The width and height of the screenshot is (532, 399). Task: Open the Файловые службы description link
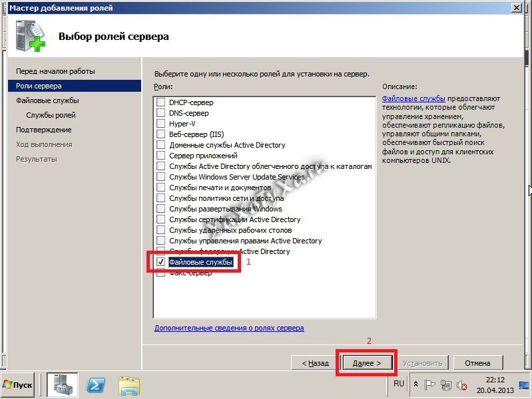[x=413, y=98]
